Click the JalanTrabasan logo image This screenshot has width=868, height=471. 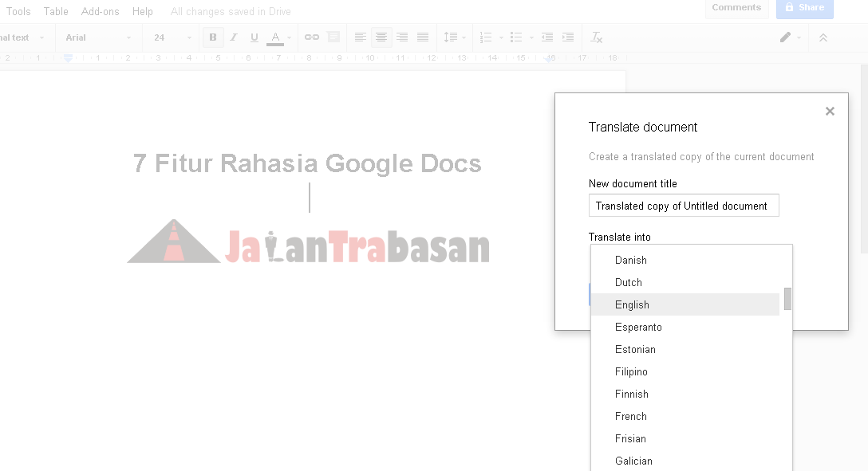pos(308,242)
